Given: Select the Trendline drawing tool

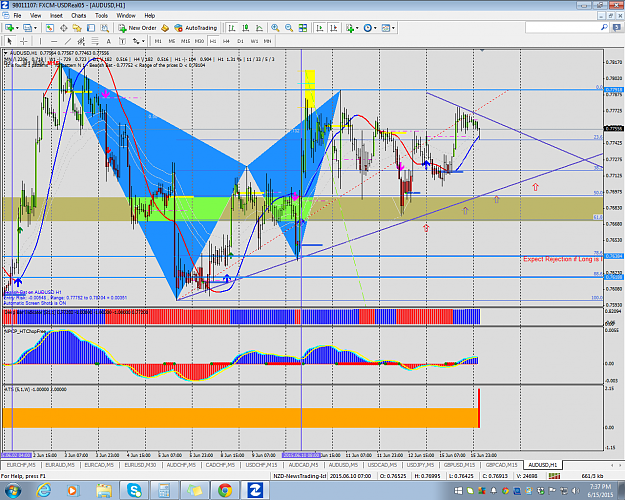Looking at the screenshot, I should tap(68, 41).
